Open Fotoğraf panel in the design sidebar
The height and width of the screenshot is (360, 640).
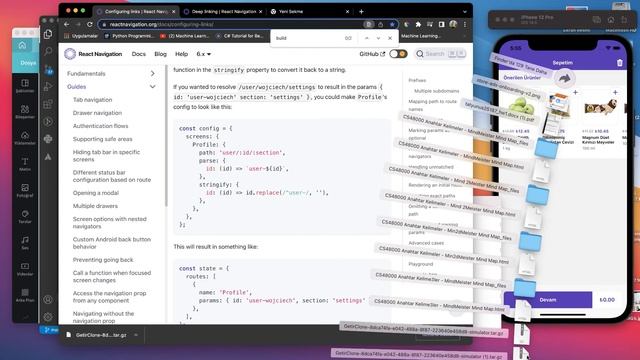click(x=25, y=190)
